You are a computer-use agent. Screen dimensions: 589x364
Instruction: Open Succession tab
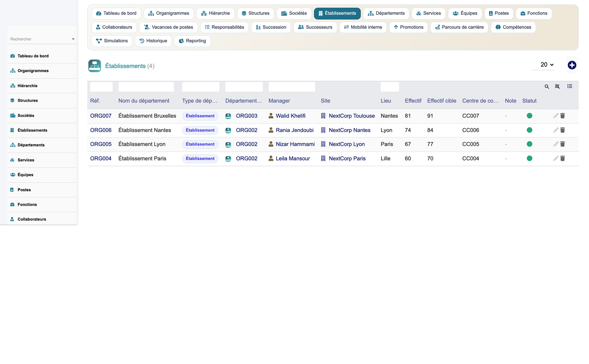(x=271, y=27)
